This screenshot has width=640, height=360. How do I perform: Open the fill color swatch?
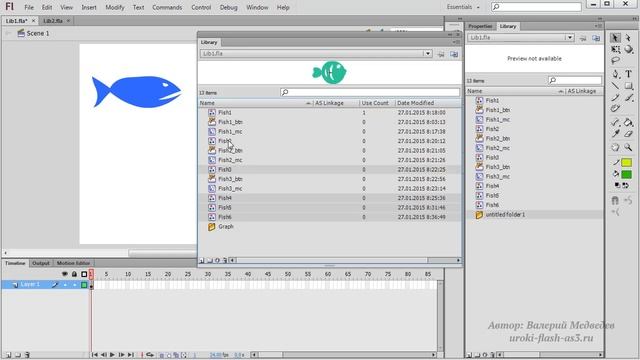(627, 174)
